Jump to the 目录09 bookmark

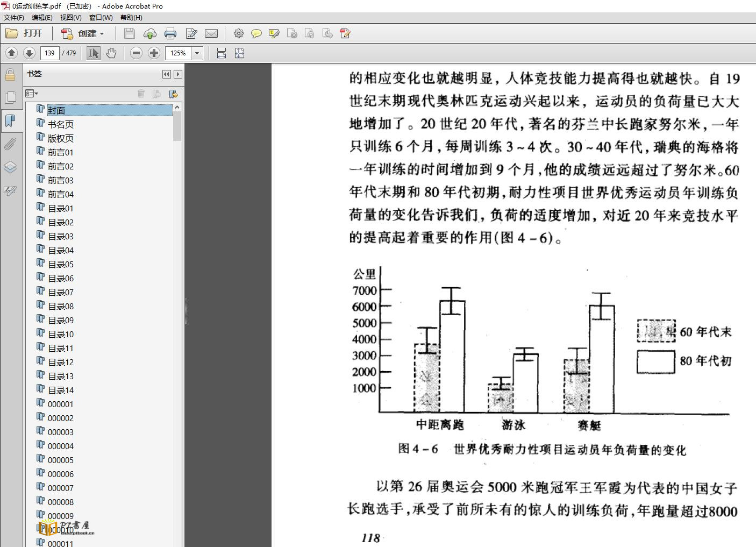61,320
